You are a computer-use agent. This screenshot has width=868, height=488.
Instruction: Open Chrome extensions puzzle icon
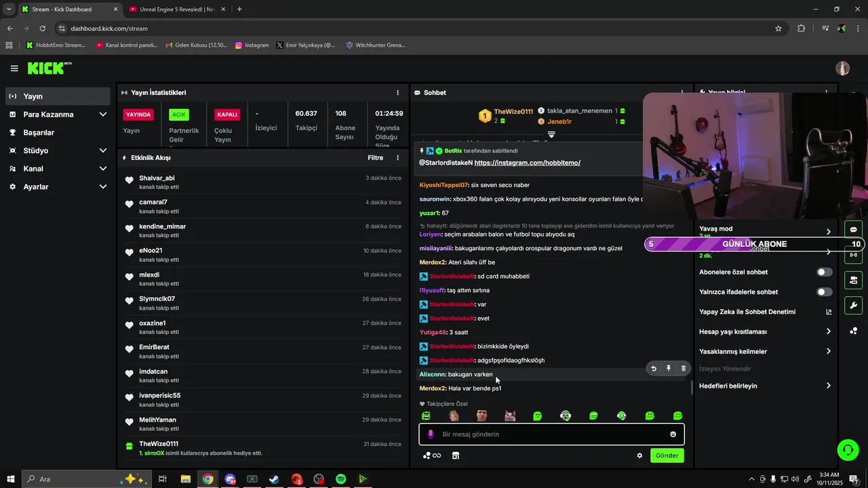[x=802, y=28]
